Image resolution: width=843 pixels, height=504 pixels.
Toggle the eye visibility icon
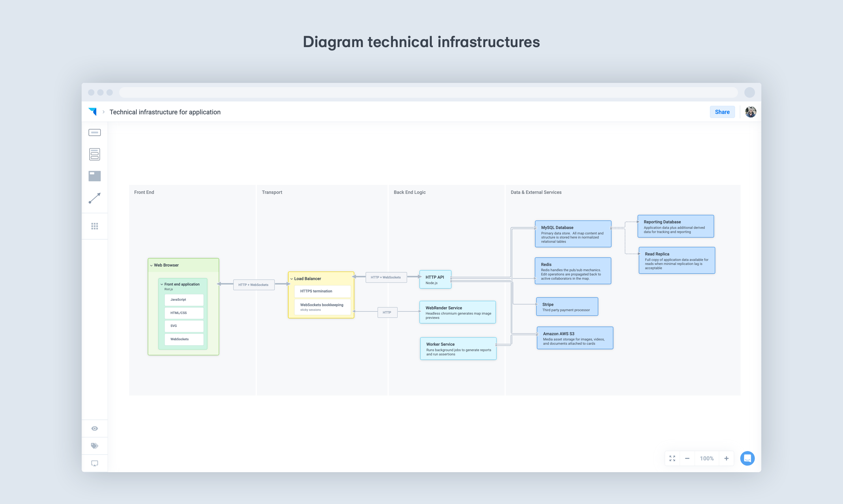point(95,428)
